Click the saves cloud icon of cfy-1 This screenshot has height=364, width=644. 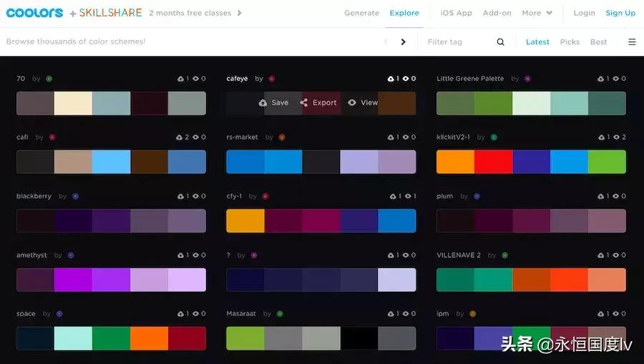pyautogui.click(x=393, y=196)
